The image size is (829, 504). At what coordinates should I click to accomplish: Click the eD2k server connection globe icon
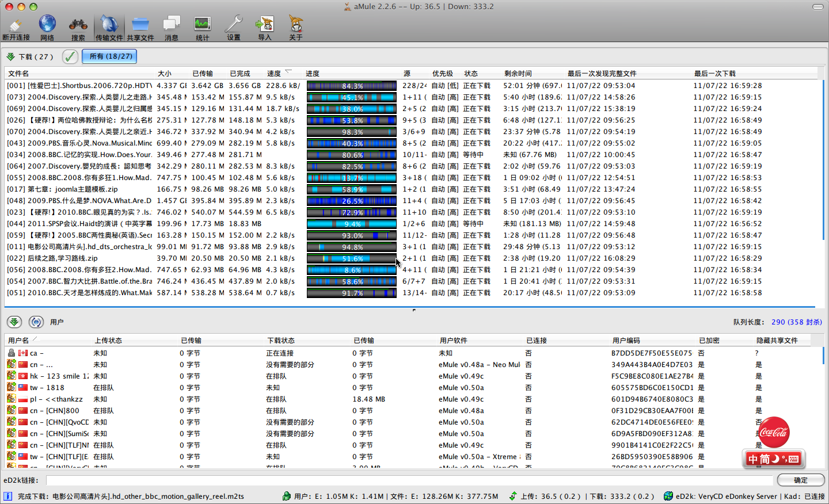click(668, 496)
